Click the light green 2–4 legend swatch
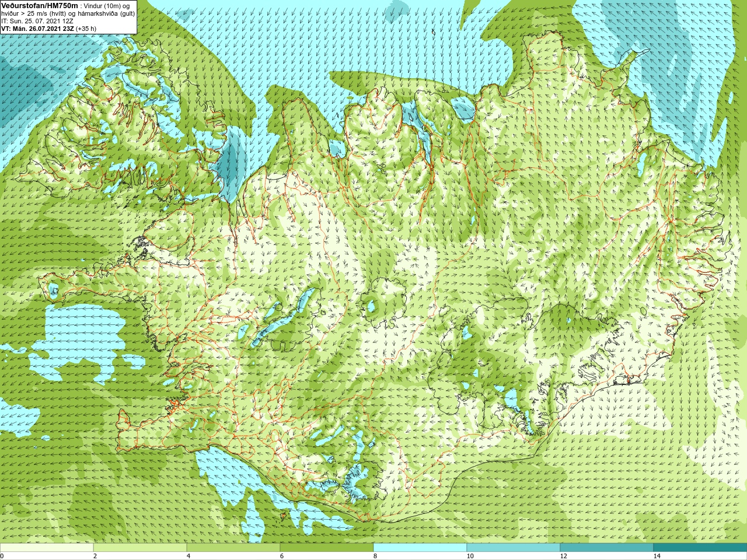This screenshot has height=560, width=747. (140, 548)
